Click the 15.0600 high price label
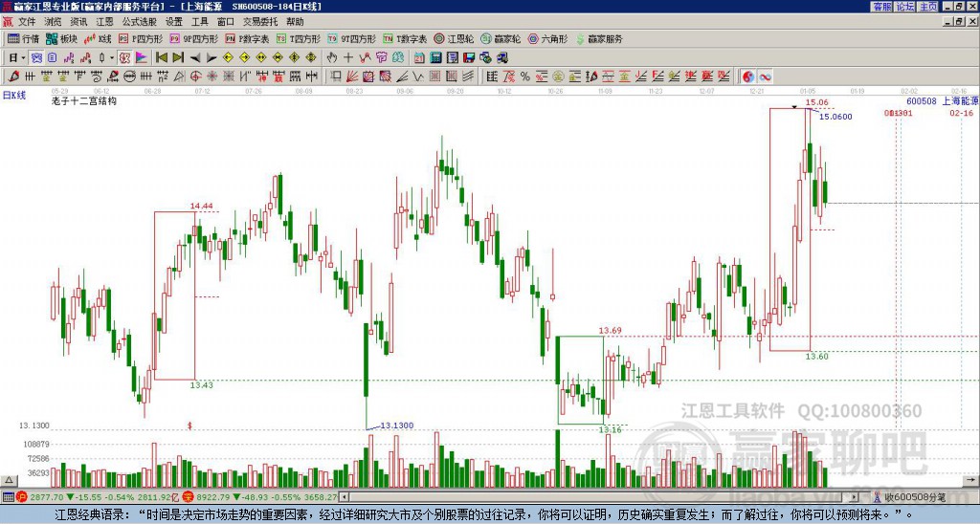Image resolution: width=980 pixels, height=524 pixels. [835, 117]
